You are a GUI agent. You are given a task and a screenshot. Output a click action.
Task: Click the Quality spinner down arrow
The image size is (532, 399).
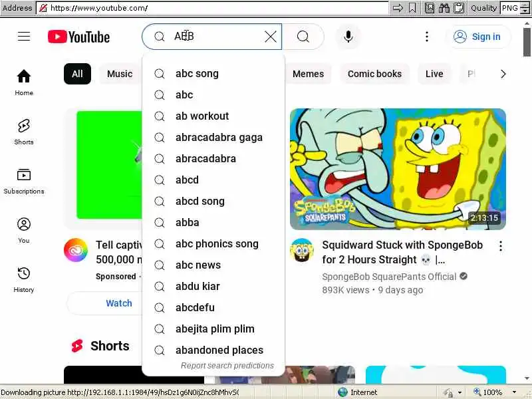coord(525,11)
